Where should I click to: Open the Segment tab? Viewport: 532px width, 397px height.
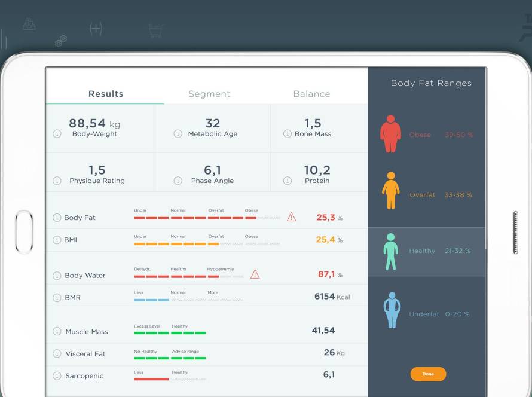point(209,94)
